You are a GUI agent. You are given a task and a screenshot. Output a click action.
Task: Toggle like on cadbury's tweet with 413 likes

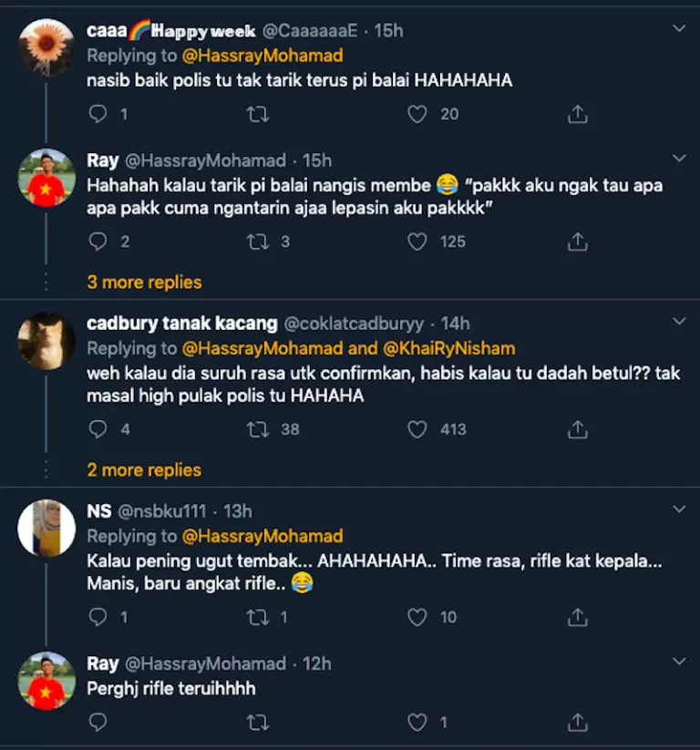coord(417,428)
